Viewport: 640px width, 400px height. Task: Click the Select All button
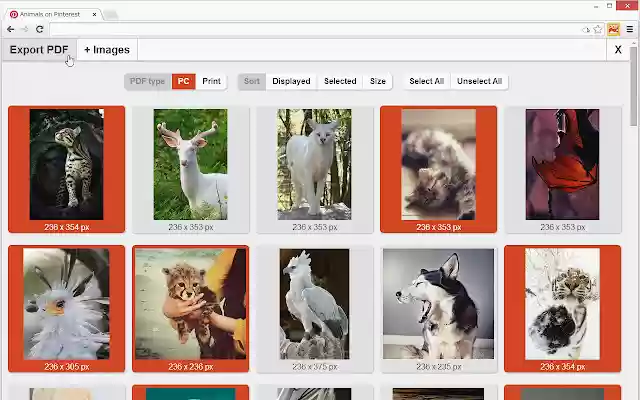427,81
